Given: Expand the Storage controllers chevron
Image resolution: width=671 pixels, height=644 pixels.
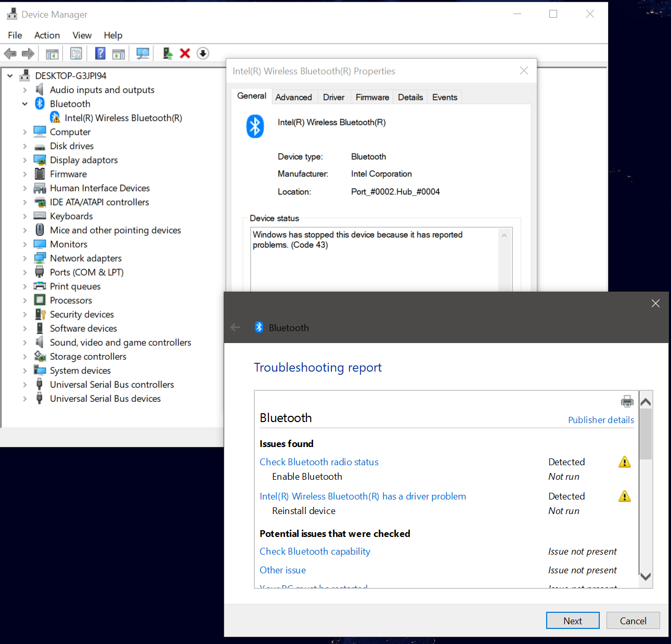Looking at the screenshot, I should (24, 357).
